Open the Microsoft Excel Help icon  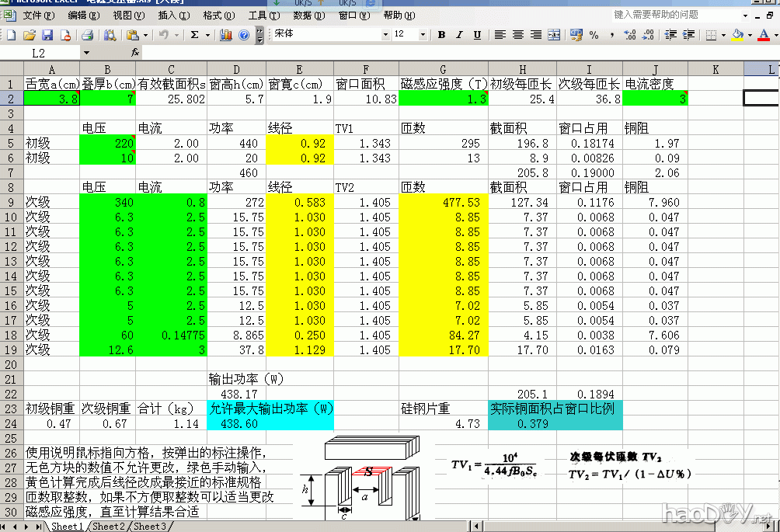(244, 35)
